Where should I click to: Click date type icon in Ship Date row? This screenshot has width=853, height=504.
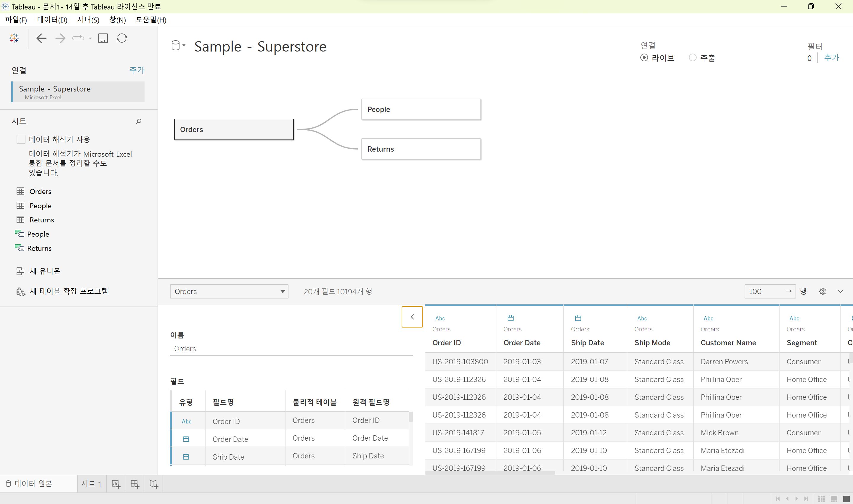[x=186, y=456]
